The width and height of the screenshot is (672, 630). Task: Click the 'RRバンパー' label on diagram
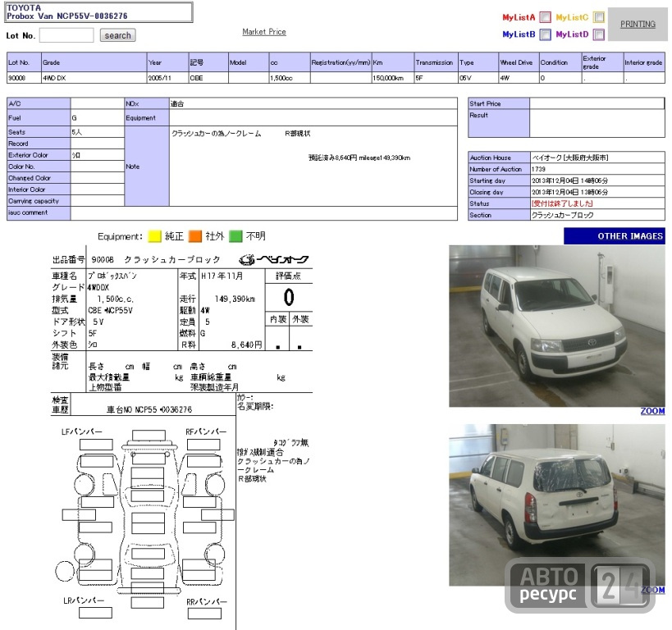[207, 602]
